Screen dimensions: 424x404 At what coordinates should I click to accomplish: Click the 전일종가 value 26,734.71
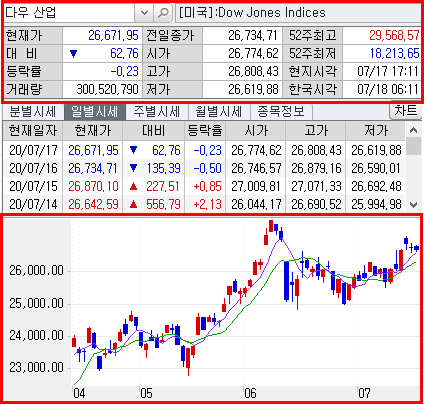coord(253,35)
